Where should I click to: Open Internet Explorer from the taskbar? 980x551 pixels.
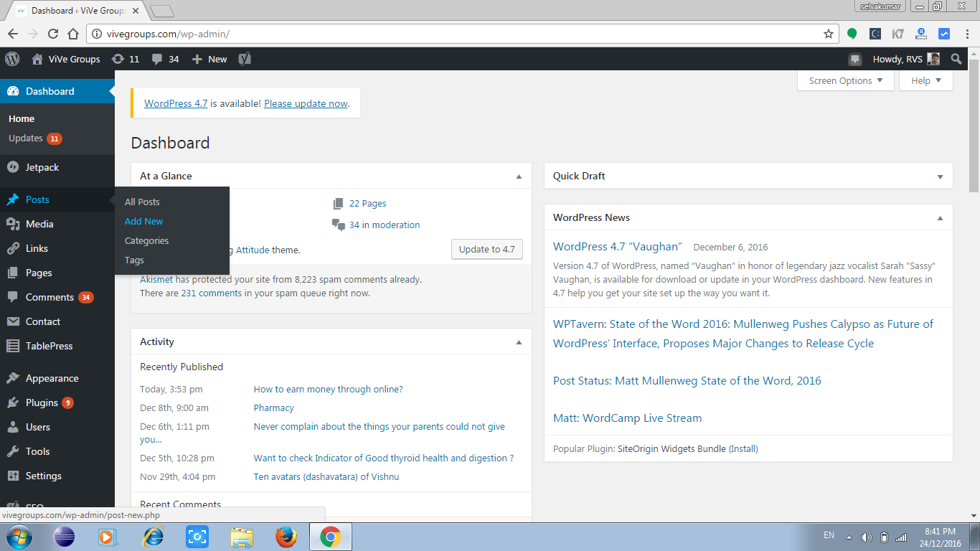pos(153,537)
